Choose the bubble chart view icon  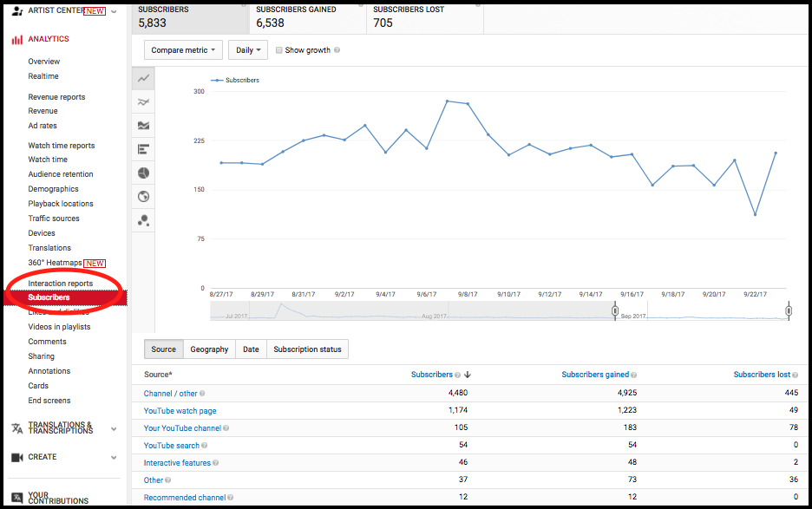143,219
